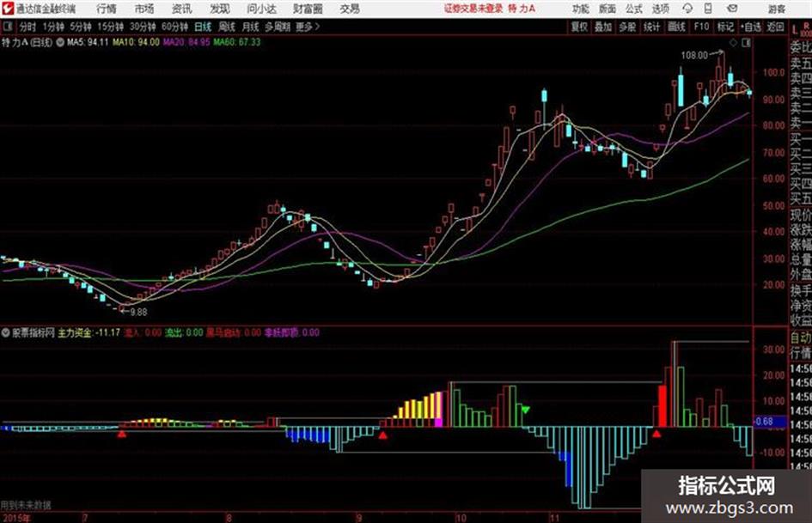
Task: Click the red triangle signal marker near December
Action: (x=656, y=434)
